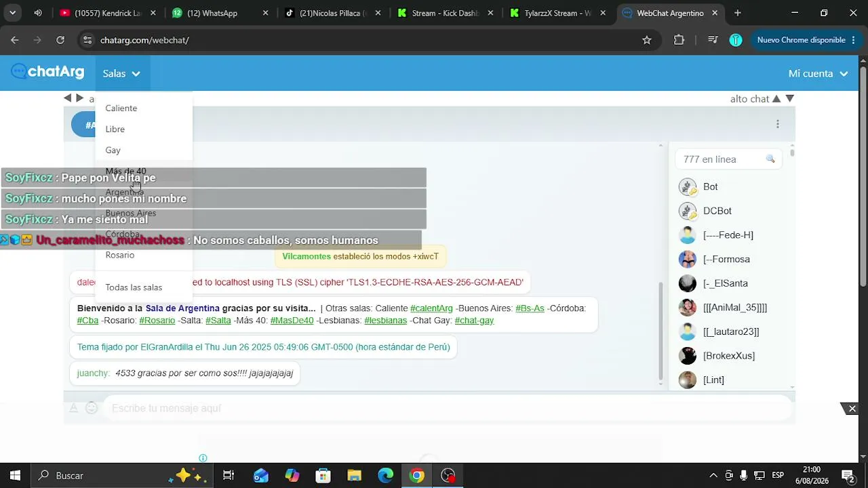Choose Libre room from Salas menu

(115, 129)
